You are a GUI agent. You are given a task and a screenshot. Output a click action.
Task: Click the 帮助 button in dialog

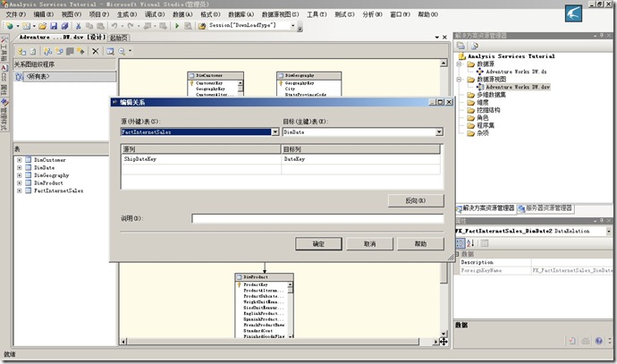point(420,244)
